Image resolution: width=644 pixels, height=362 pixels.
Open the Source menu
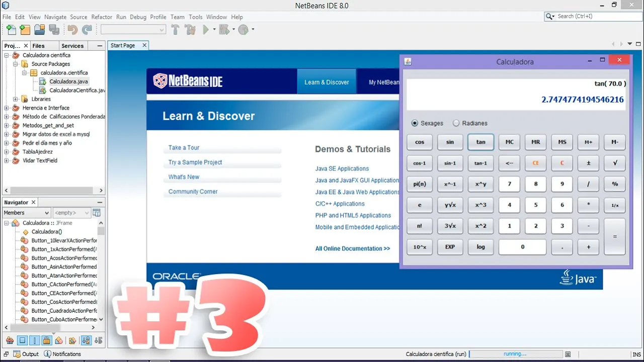(x=78, y=17)
